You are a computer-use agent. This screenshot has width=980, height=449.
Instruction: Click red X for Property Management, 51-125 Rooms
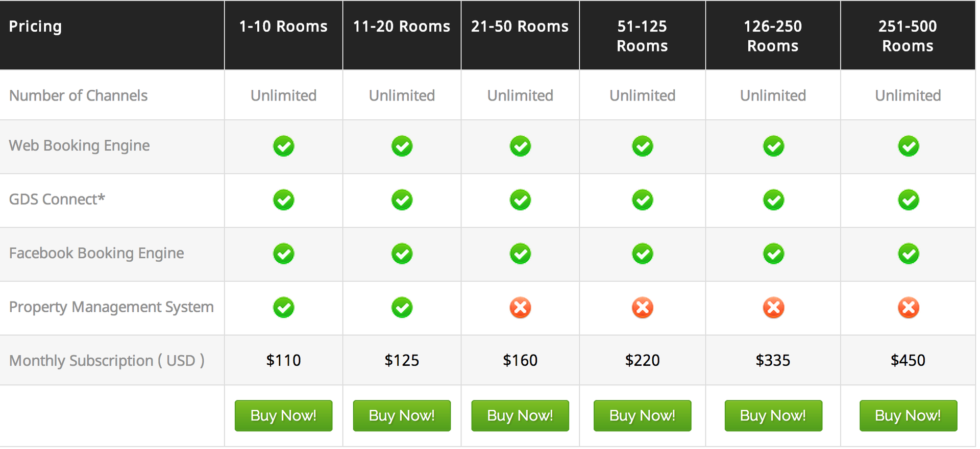pos(642,308)
